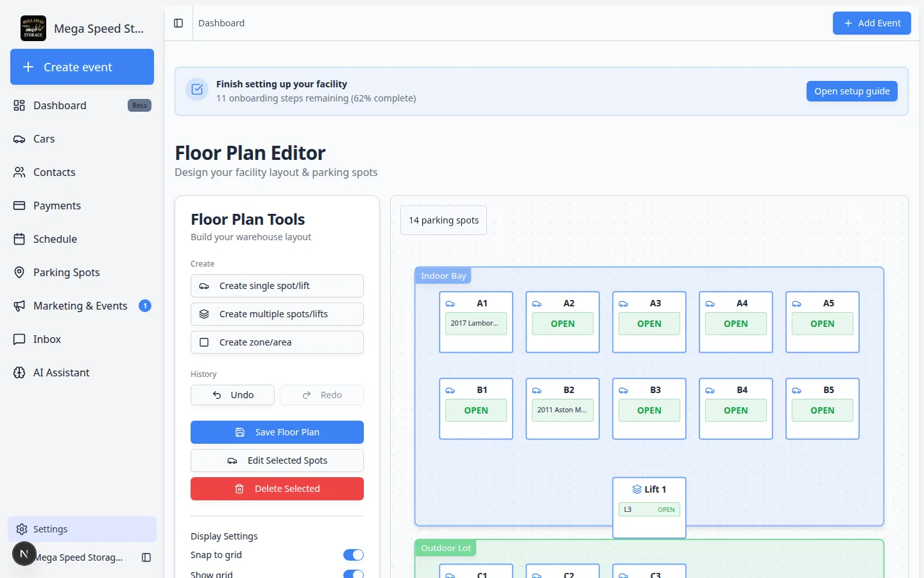Image resolution: width=924 pixels, height=578 pixels.
Task: Open Marketing & Events
Action: 82,306
